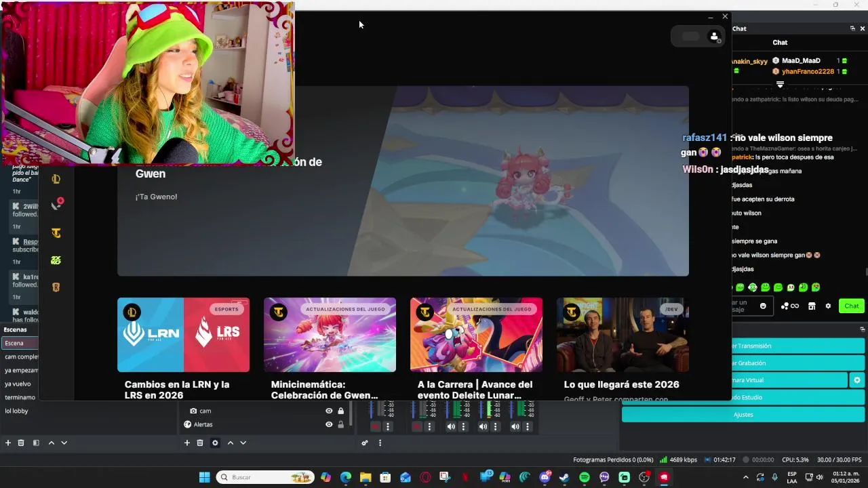The image size is (868, 488).
Task: Select the 'ya empezamos' scene
Action: pyautogui.click(x=20, y=370)
